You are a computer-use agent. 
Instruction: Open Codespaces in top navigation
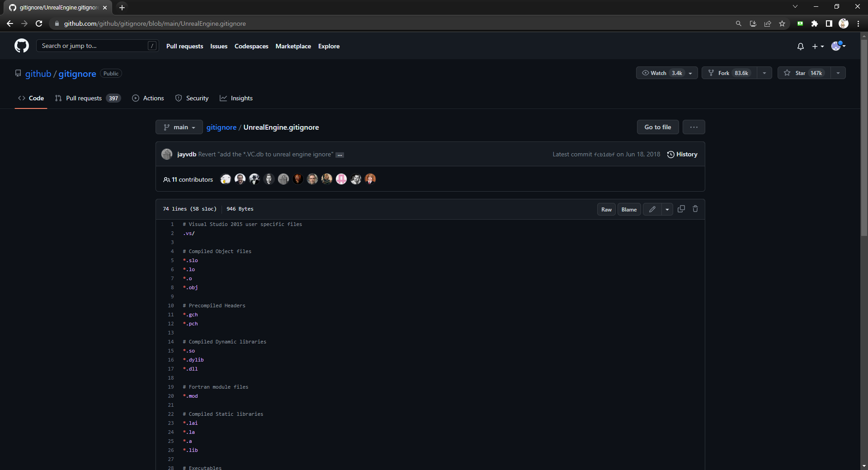click(x=251, y=46)
